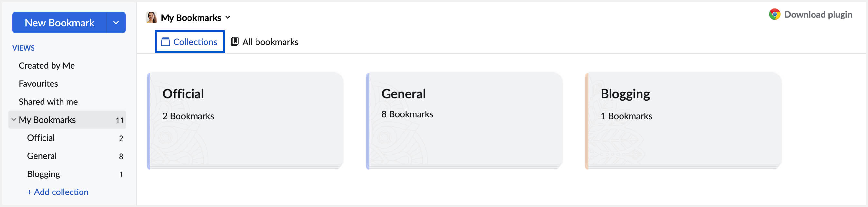Click the New Bookmark button
Screen dimensions: 868x207
60,23
